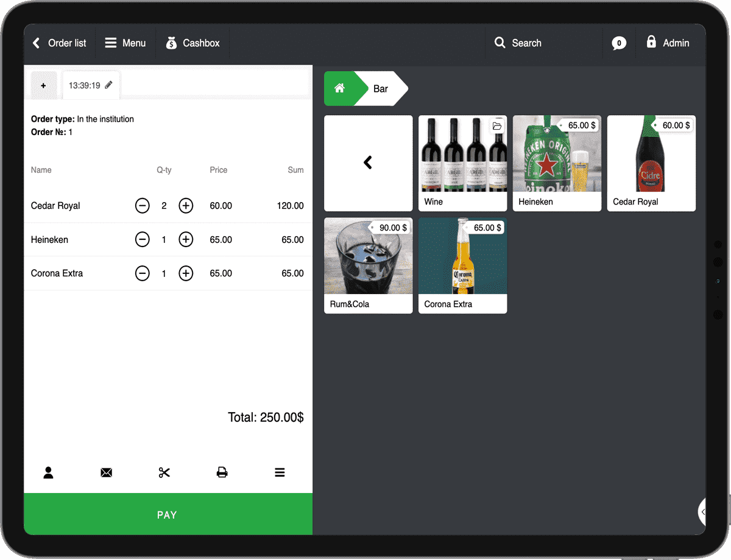Go back using the category back tile
This screenshot has height=560, width=731.
(368, 163)
